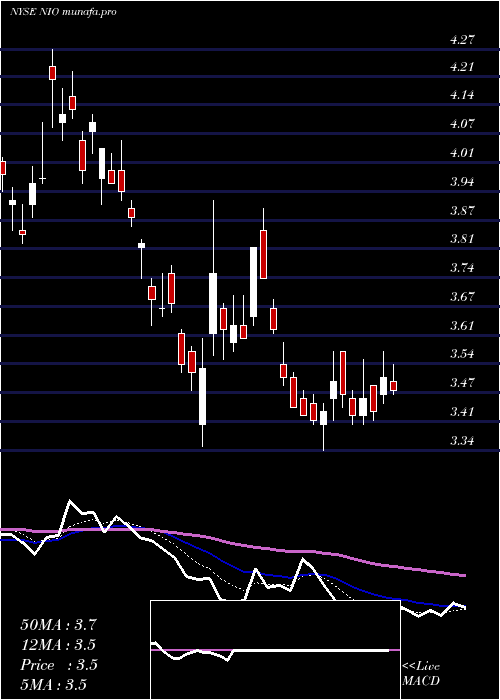500x700 pixels.
Task: Select the 12MA : 3.5 legend text
Action: pos(58,645)
